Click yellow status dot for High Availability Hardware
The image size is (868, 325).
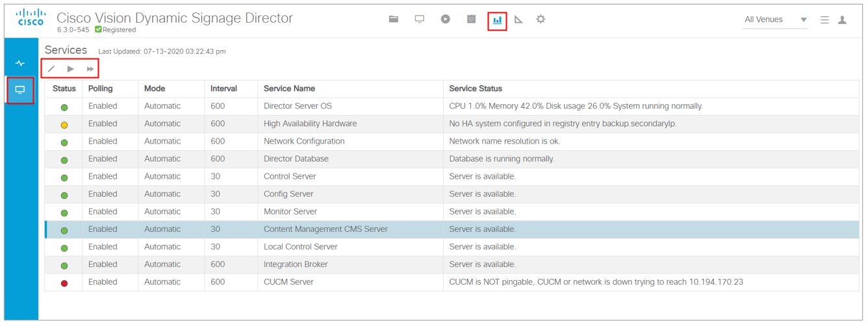point(64,125)
